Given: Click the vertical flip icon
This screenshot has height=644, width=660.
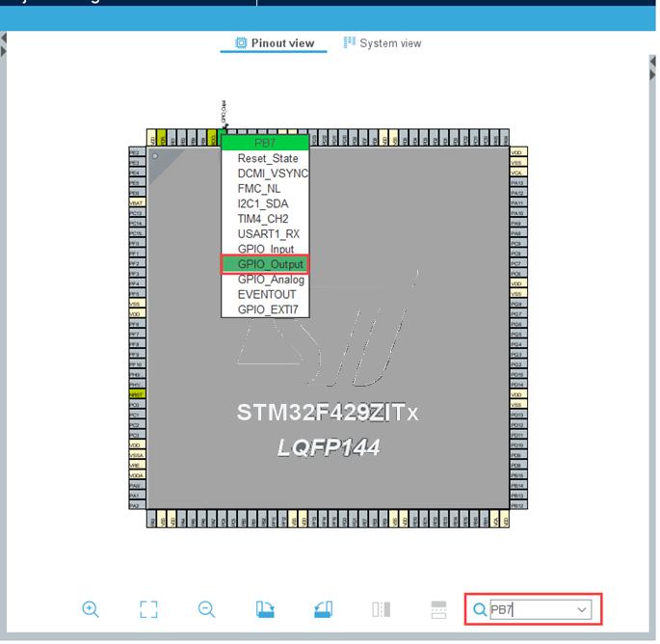Looking at the screenshot, I should point(438,609).
